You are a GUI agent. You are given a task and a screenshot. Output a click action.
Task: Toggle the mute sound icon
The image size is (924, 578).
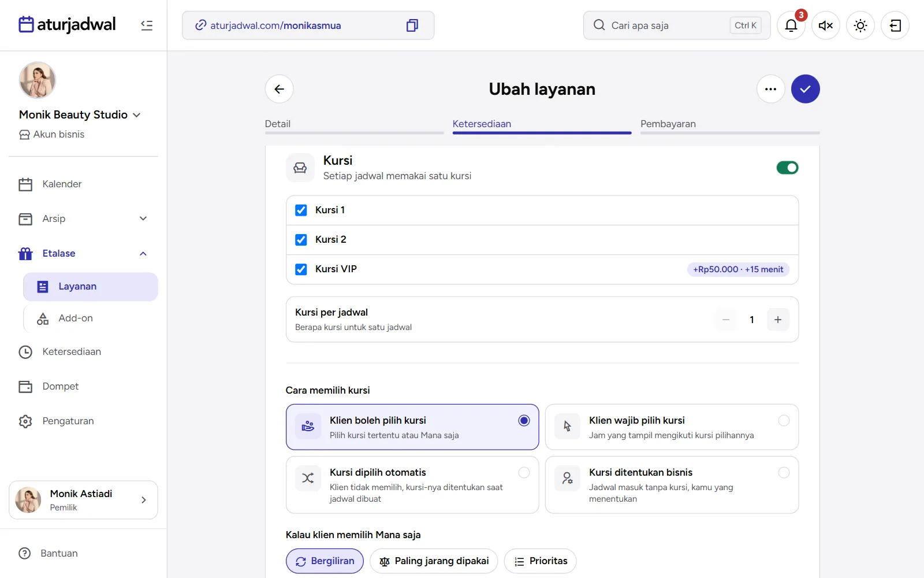(x=826, y=25)
